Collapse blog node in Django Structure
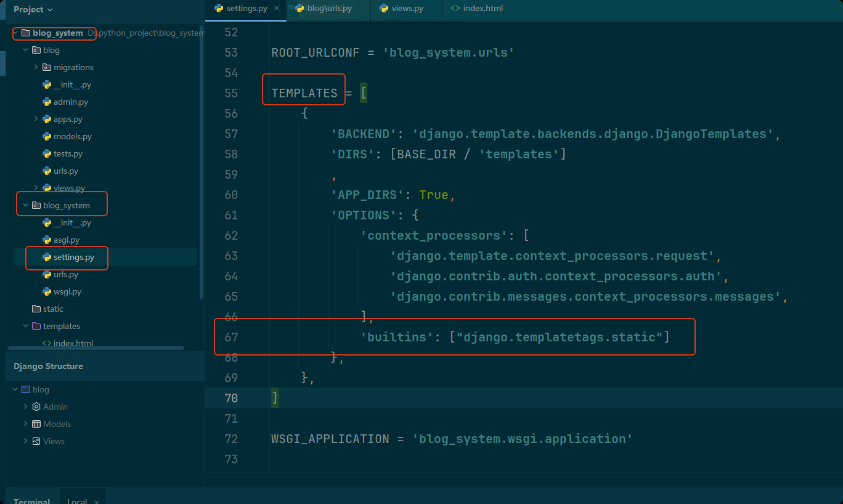Screen dimensions: 843x504 (x=15, y=389)
